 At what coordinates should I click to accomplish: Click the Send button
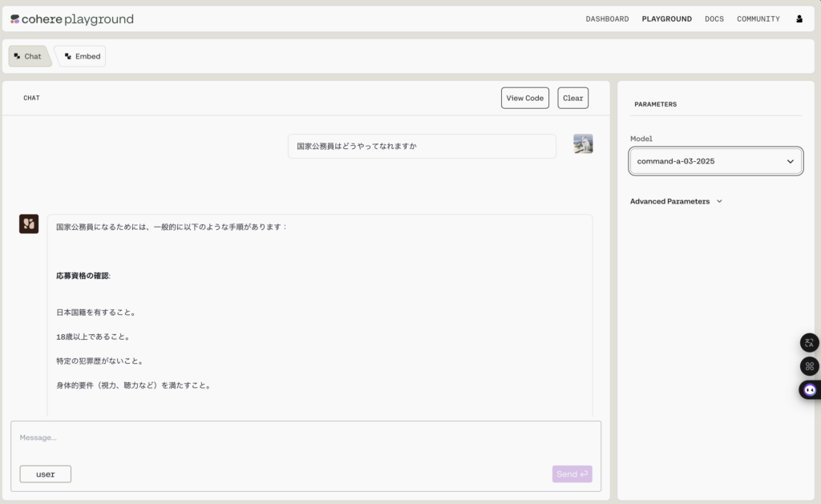tap(572, 474)
